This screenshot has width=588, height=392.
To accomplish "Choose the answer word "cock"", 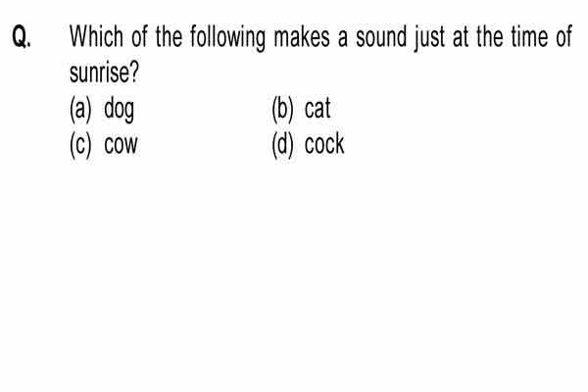I will (324, 143).
